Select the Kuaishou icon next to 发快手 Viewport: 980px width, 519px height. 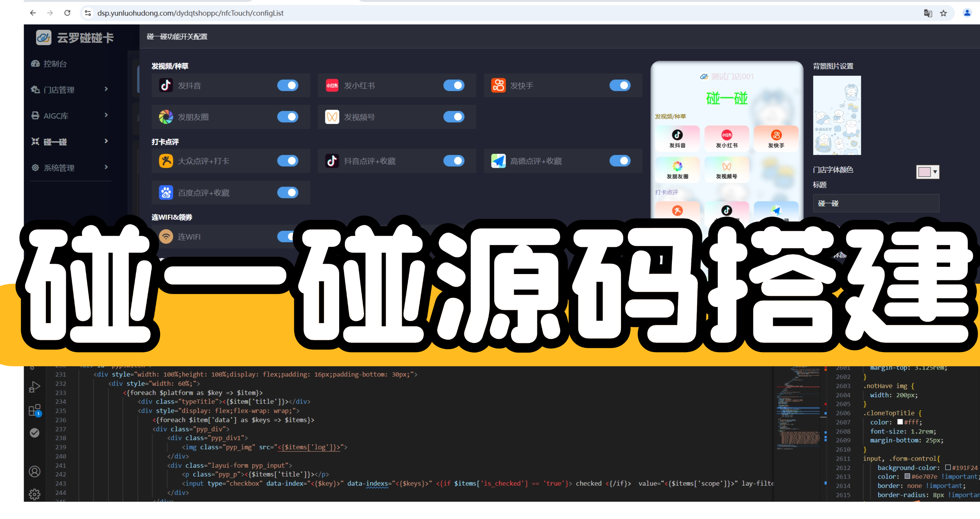pyautogui.click(x=498, y=85)
